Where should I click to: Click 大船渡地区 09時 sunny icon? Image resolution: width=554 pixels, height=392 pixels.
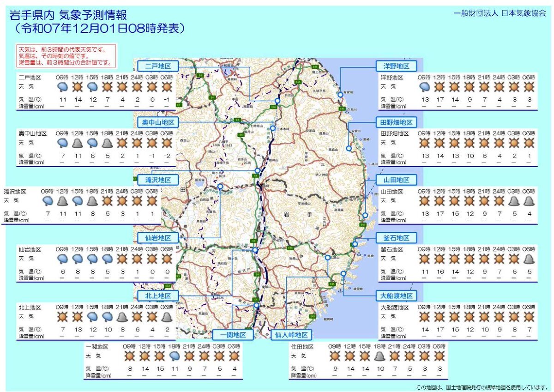(x=425, y=317)
